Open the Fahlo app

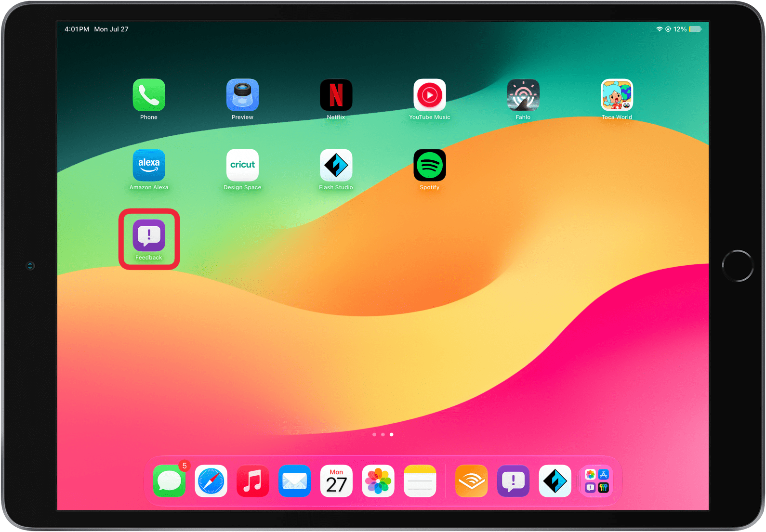(523, 95)
